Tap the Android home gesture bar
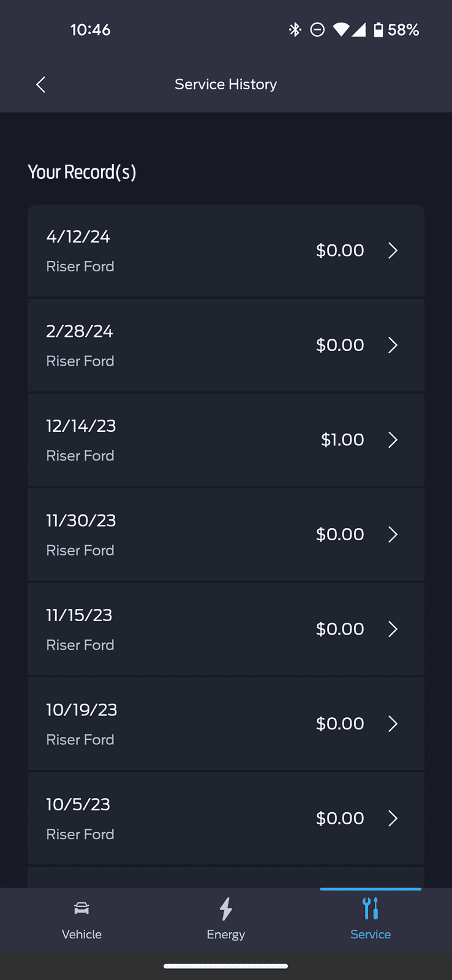Screen dimensions: 452x980 226,966
